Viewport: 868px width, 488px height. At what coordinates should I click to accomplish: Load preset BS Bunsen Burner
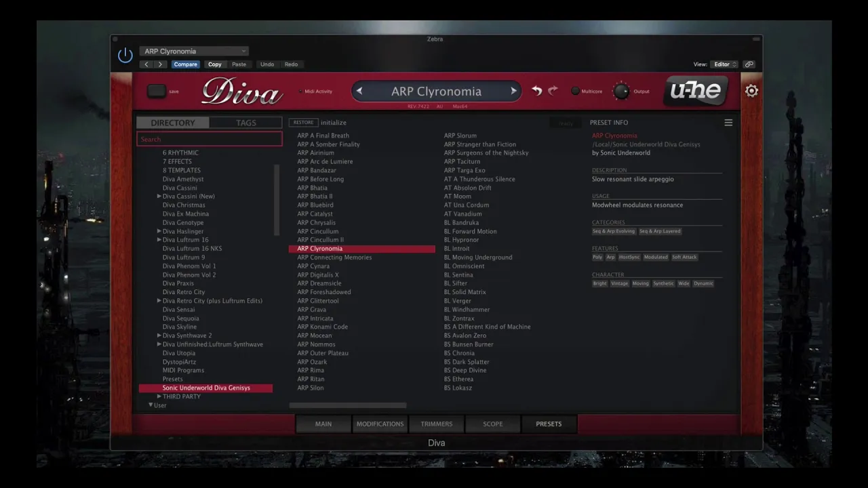pyautogui.click(x=469, y=344)
